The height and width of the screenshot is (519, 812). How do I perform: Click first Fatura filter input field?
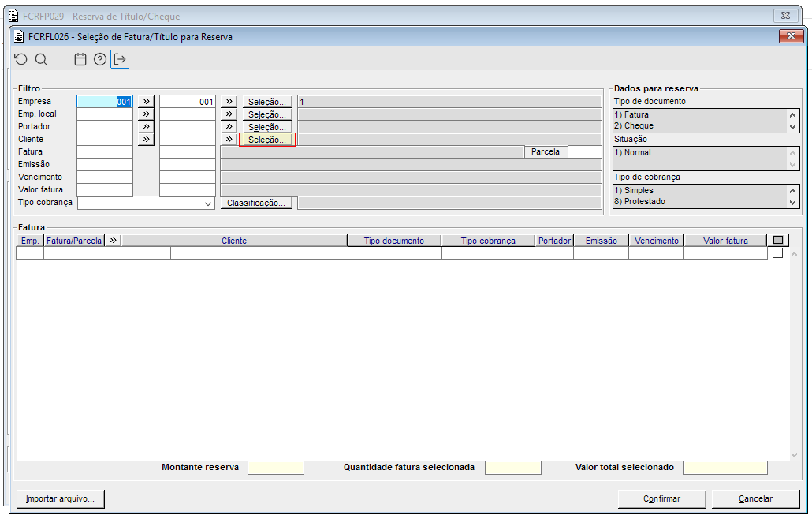coord(105,151)
